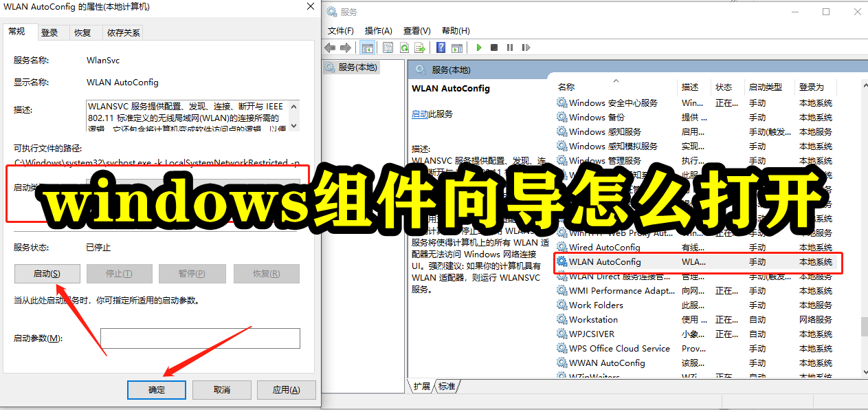The height and width of the screenshot is (410, 868).
Task: Select Windows 安全中心服务 service name
Action: (x=613, y=102)
